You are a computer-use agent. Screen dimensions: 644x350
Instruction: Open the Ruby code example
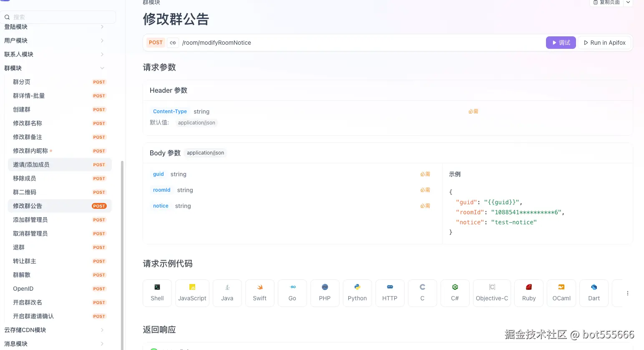coord(528,292)
